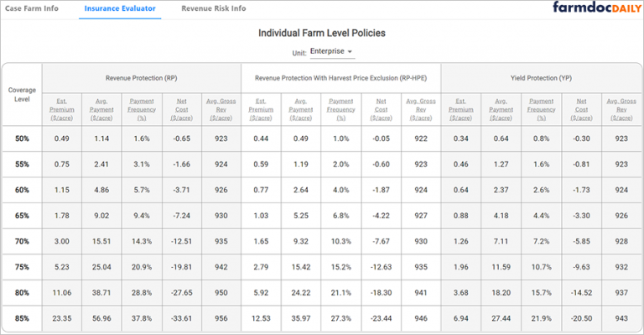Screen dimensions: 644x335
Task: Click RP-HPE Net Cost column header
Action: tap(382, 109)
